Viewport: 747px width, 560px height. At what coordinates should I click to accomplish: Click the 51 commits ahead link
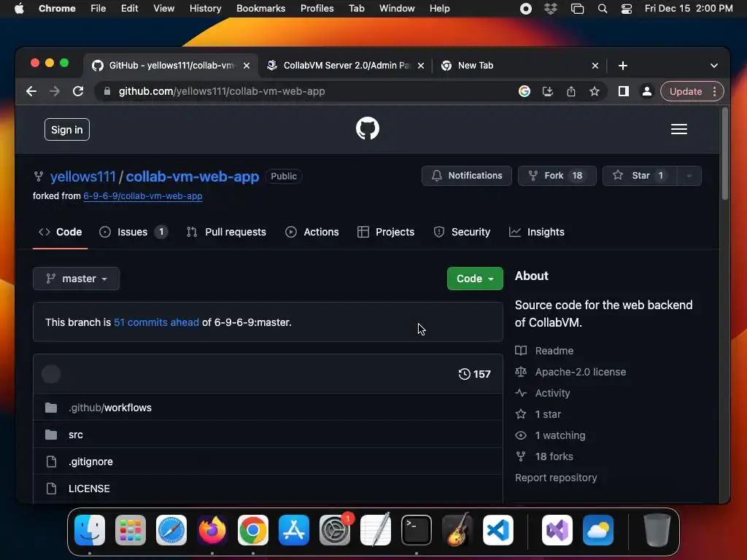pyautogui.click(x=156, y=322)
